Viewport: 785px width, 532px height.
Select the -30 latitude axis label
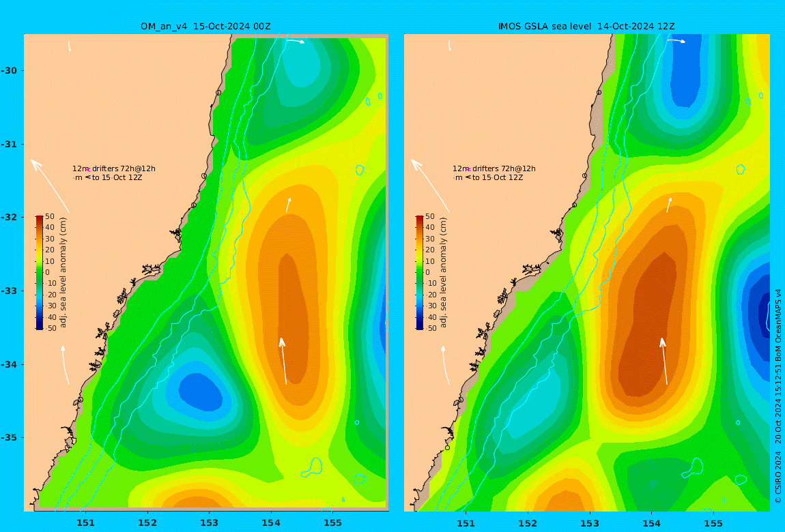coord(9,70)
